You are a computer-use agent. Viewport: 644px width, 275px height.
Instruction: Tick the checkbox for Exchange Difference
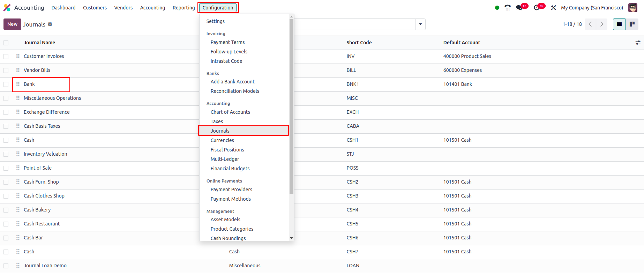[6, 112]
